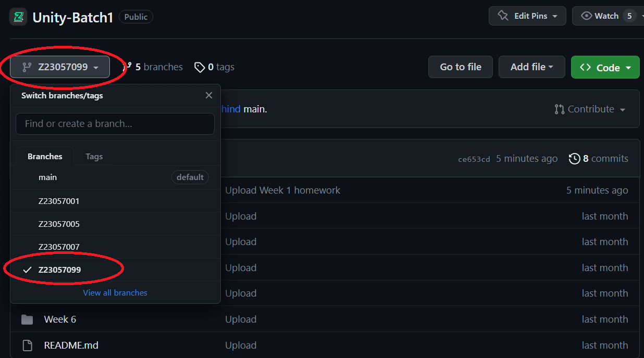This screenshot has height=358, width=644.
Task: Select the checked Z23057099 branch
Action: 59,270
